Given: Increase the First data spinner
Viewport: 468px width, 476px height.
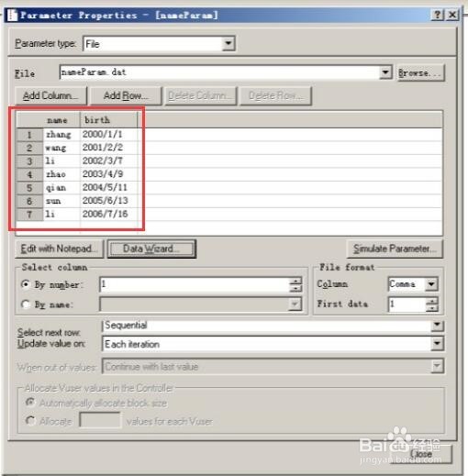Looking at the screenshot, I should 432,301.
